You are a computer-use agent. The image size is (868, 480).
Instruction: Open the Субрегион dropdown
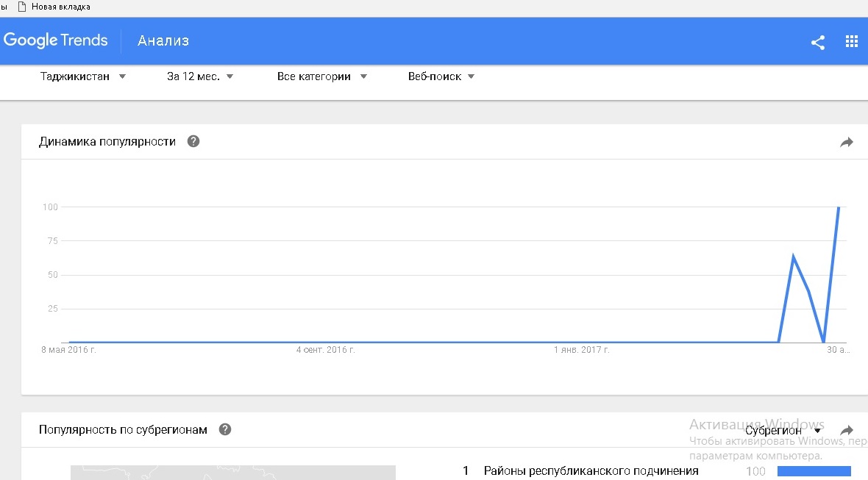click(783, 431)
